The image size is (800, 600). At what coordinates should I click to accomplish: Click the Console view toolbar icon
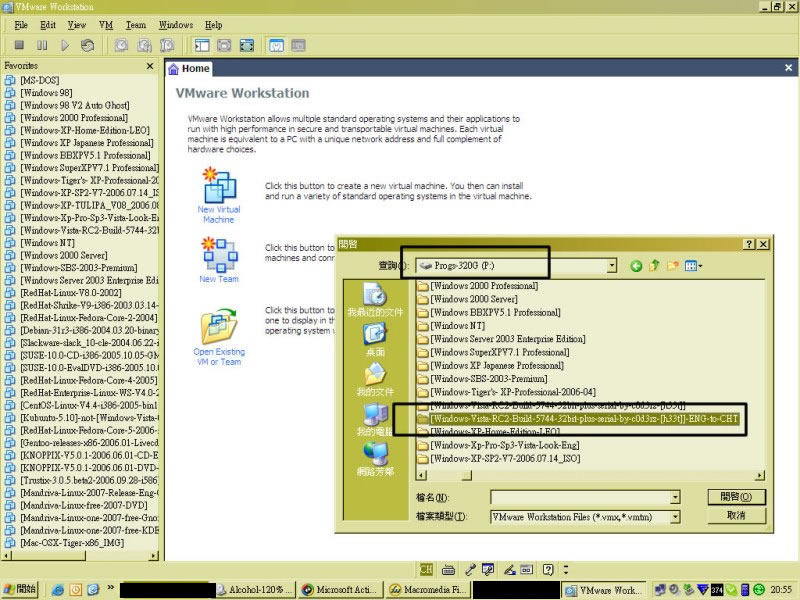coord(298,45)
